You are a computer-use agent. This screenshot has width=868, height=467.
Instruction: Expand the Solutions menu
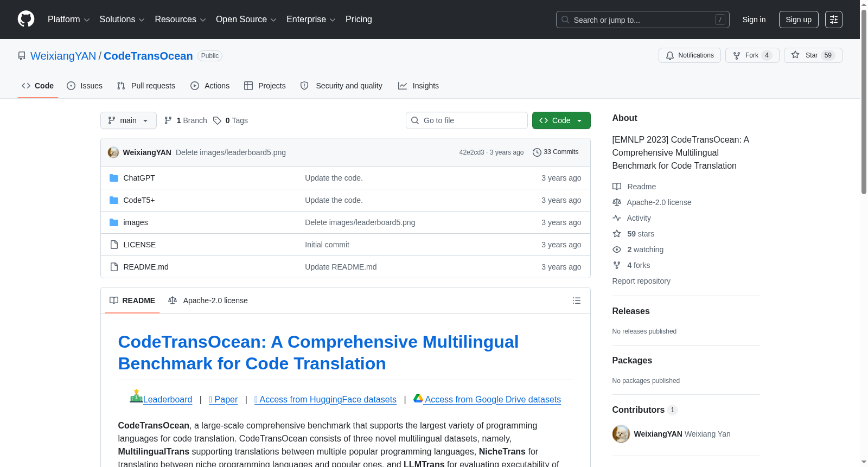[122, 20]
